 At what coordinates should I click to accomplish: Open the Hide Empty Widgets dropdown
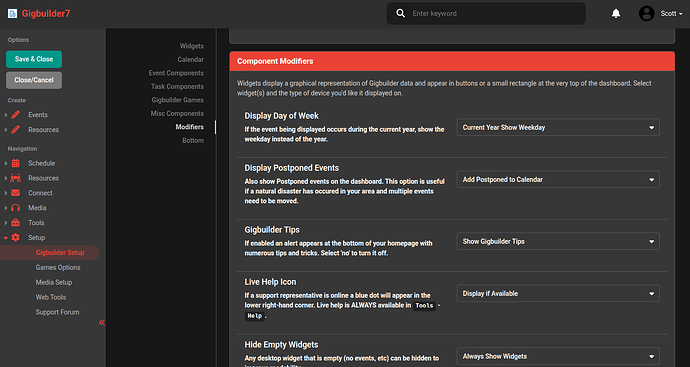tap(558, 356)
